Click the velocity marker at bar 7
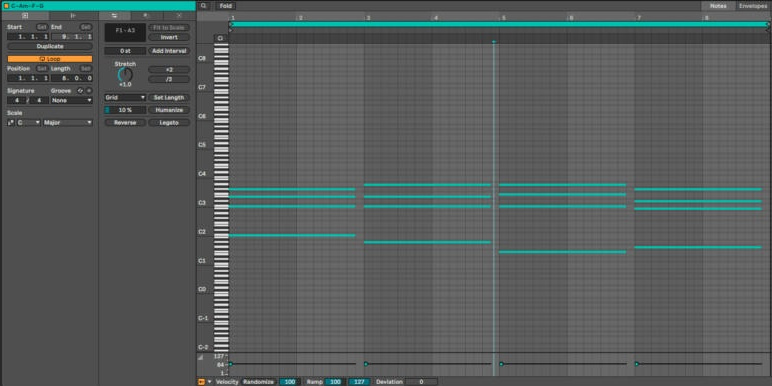Viewport: 772px width, 386px height. (x=637, y=364)
